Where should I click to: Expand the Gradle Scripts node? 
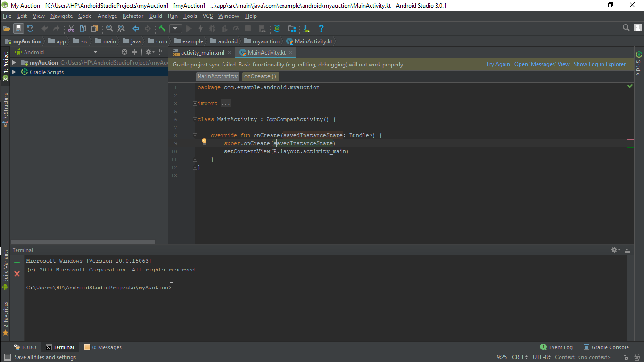click(14, 72)
